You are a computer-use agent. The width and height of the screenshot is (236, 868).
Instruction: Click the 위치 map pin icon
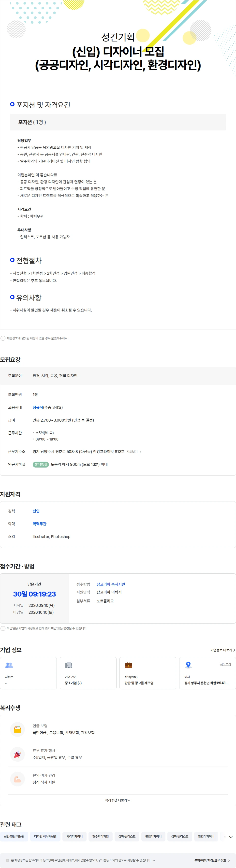click(x=188, y=665)
